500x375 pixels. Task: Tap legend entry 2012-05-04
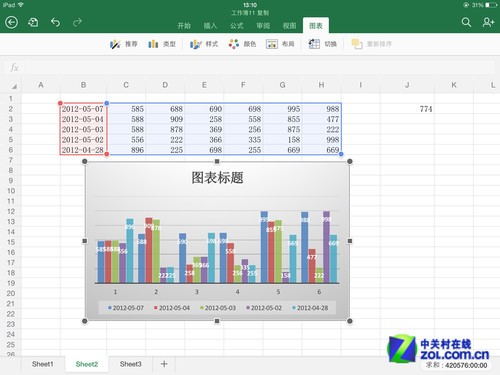[x=172, y=308]
